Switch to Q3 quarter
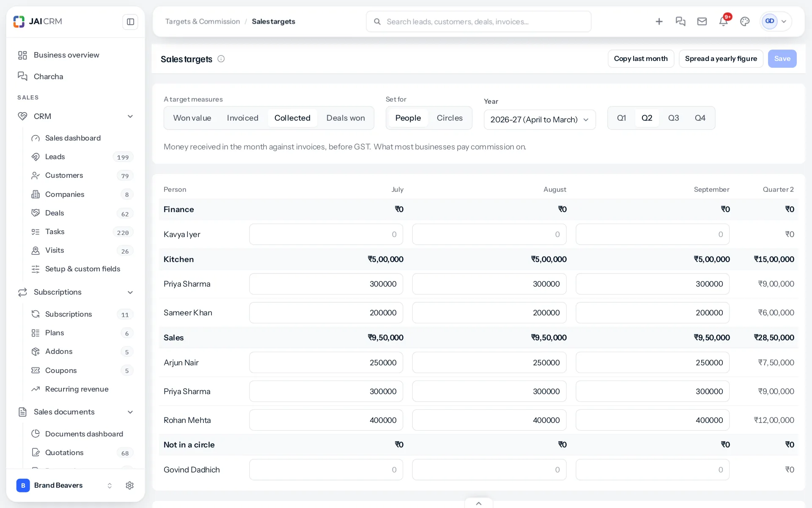The width and height of the screenshot is (812, 508). [x=673, y=118]
